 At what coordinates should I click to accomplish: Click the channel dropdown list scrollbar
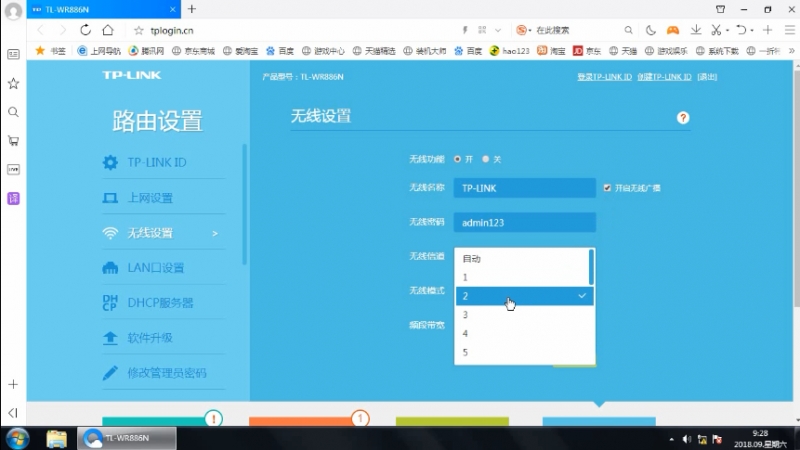coord(591,267)
